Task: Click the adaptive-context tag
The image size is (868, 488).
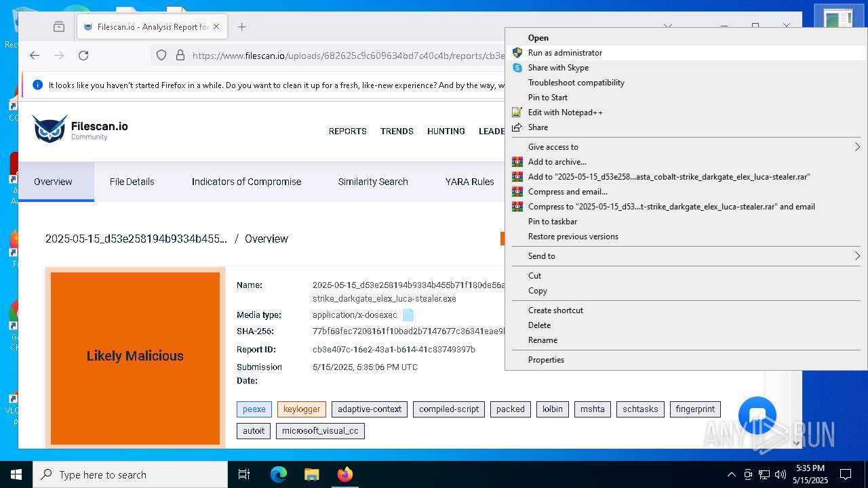Action: click(370, 409)
